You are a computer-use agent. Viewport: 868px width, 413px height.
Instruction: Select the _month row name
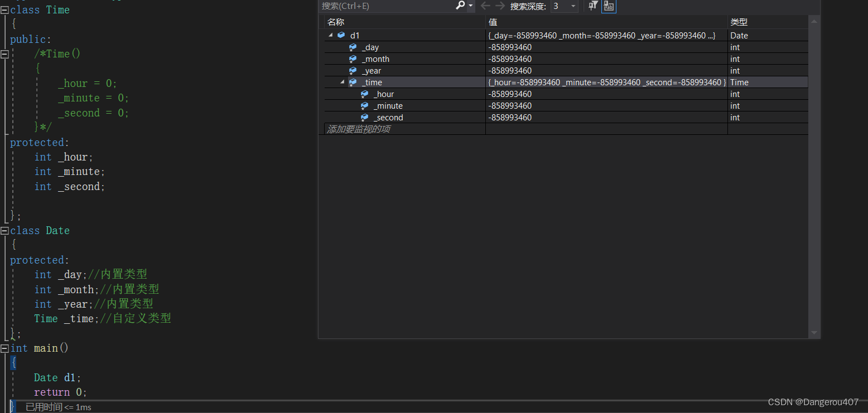click(375, 59)
